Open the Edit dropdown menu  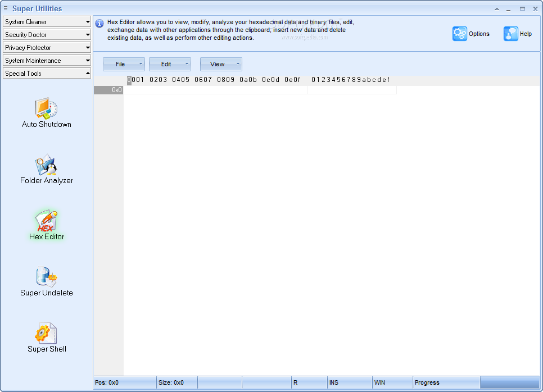coord(170,64)
